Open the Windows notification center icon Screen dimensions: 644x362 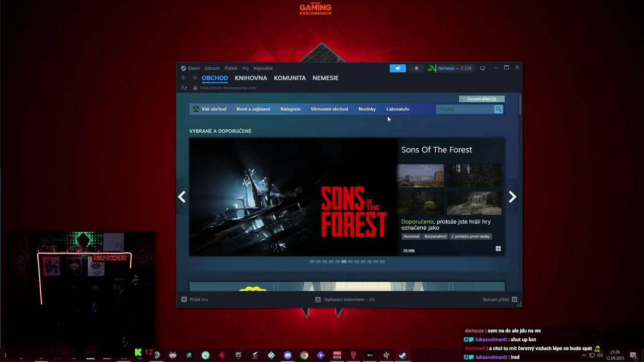coord(633,355)
